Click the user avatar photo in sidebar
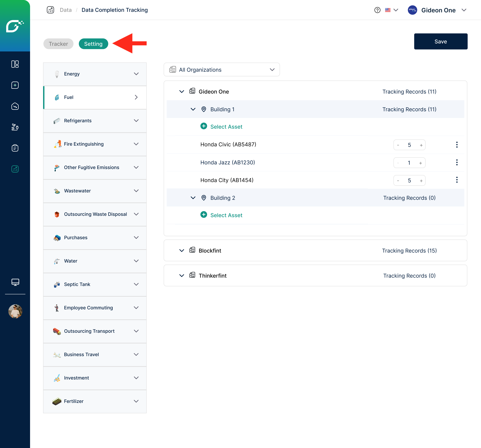Screen dimensions: 481x448 [x=15, y=311]
